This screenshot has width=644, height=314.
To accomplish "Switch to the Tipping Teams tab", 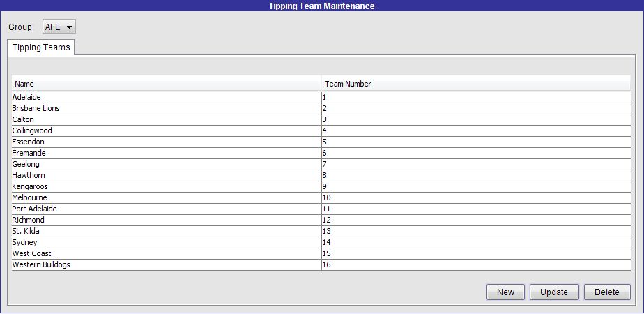I will 41,47.
